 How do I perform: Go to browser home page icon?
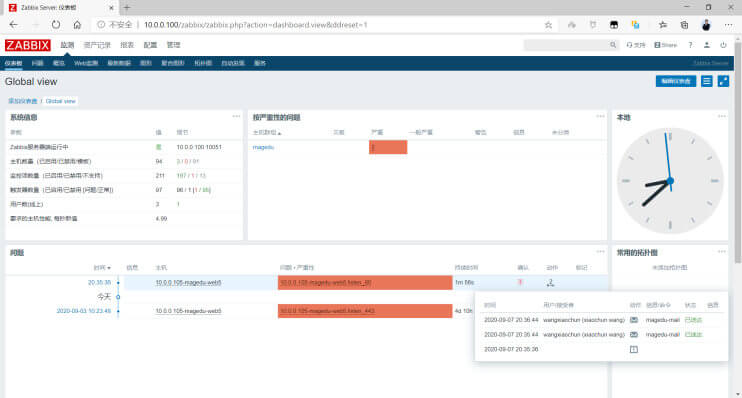click(x=77, y=25)
